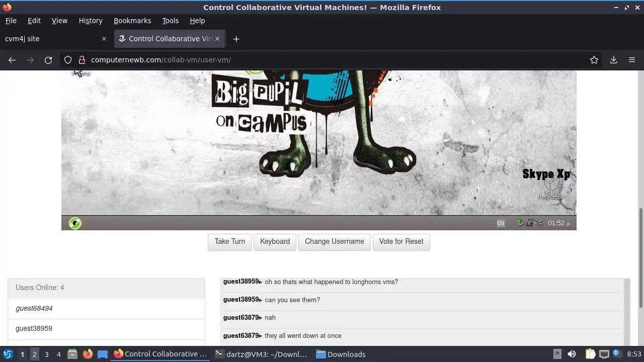
Task: Open the History menu
Action: tap(91, 21)
